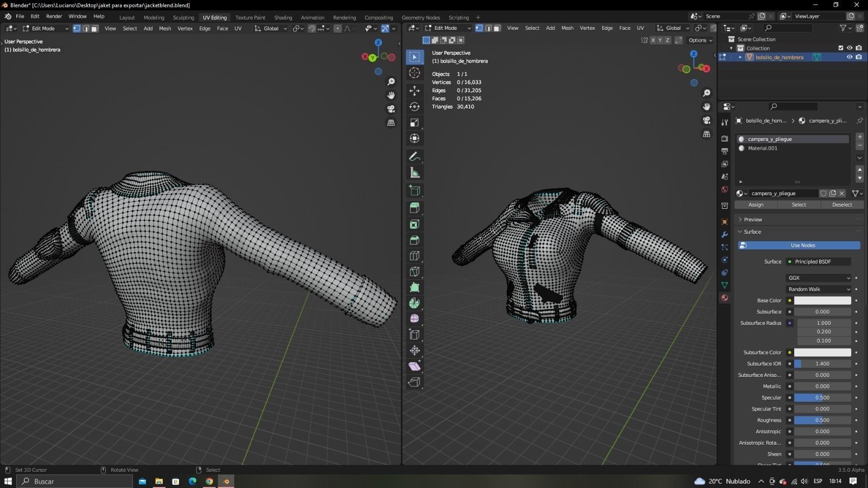Toggle Collection render camera icon in outliner
Image resolution: width=868 pixels, height=488 pixels.
[859, 48]
